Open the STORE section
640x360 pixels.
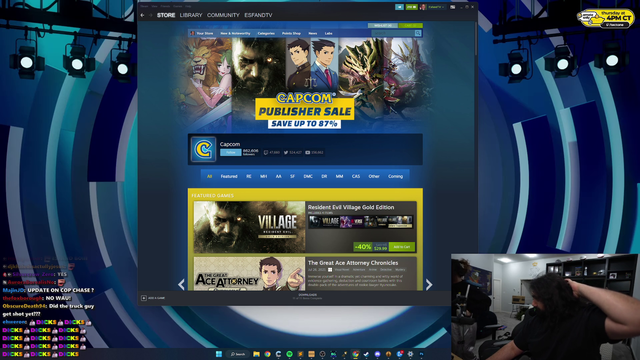[166, 15]
